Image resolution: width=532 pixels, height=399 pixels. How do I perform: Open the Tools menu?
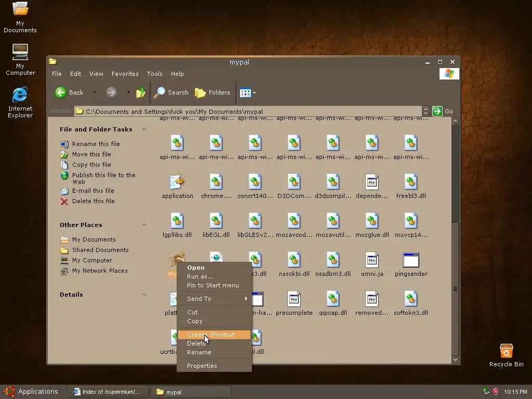pyautogui.click(x=154, y=74)
